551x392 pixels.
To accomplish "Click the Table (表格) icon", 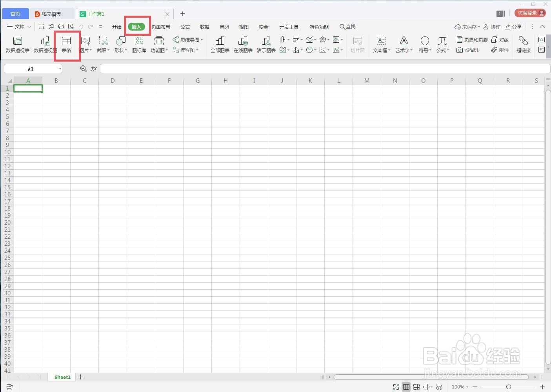I will pos(66,44).
